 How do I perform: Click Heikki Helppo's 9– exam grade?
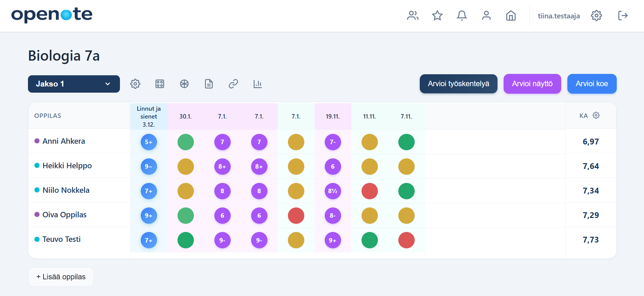pos(149,167)
